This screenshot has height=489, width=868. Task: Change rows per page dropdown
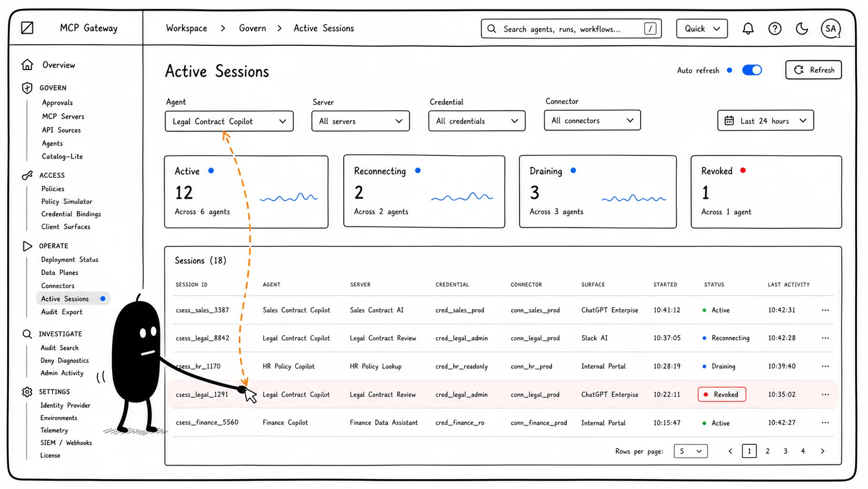coord(690,451)
